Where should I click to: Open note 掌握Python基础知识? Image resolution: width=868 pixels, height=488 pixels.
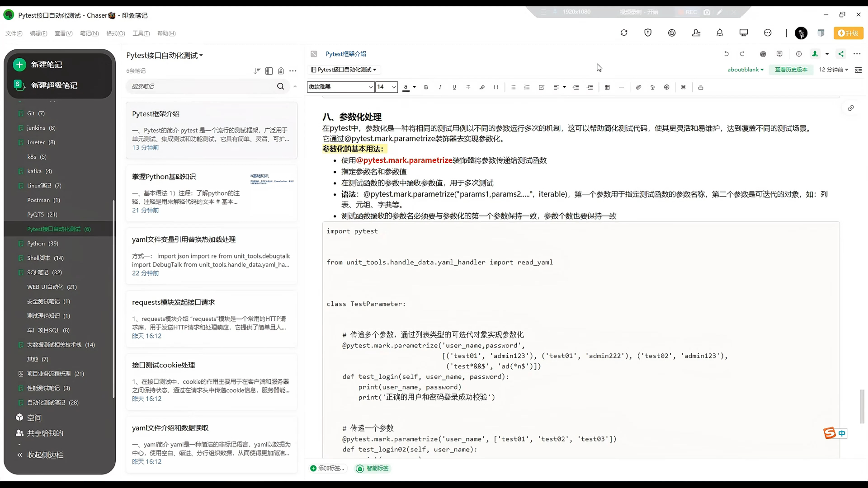(211, 193)
